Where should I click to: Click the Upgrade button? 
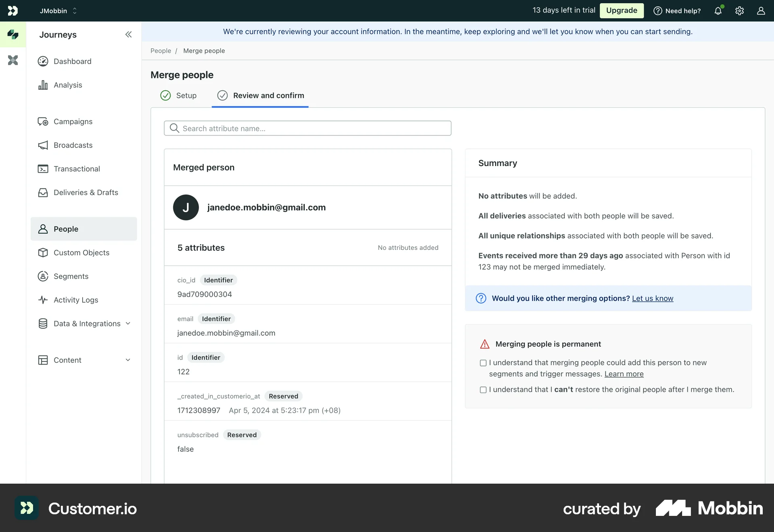click(x=621, y=10)
